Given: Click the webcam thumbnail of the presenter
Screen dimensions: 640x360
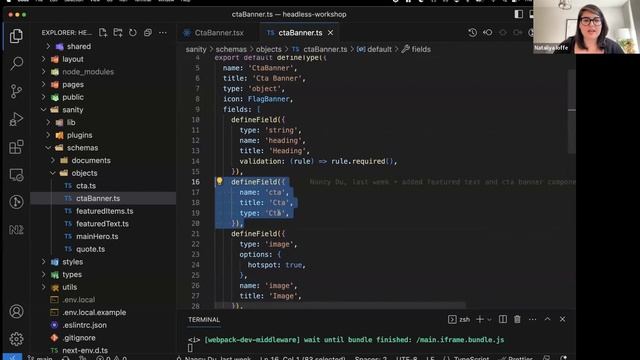Looking at the screenshot, I should pos(586,27).
